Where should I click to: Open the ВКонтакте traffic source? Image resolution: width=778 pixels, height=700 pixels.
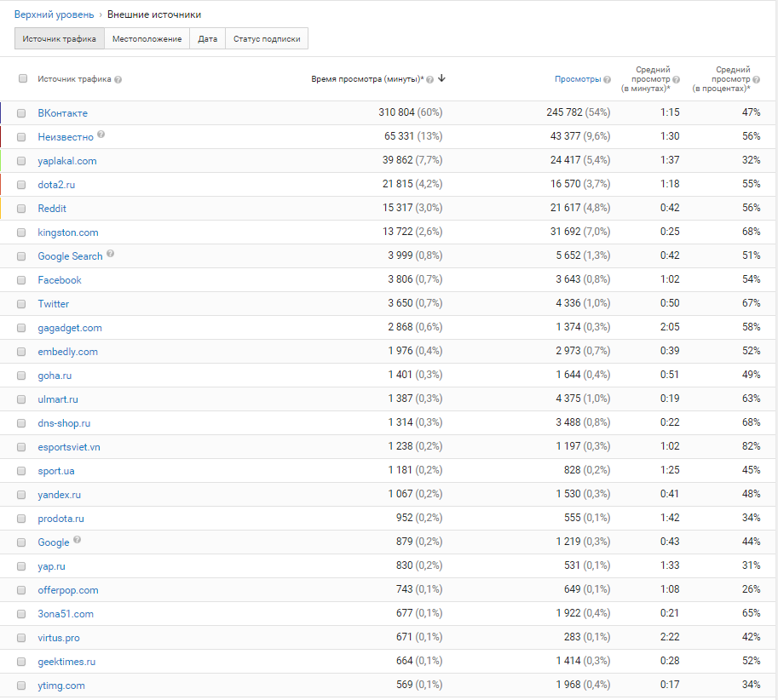click(x=62, y=113)
